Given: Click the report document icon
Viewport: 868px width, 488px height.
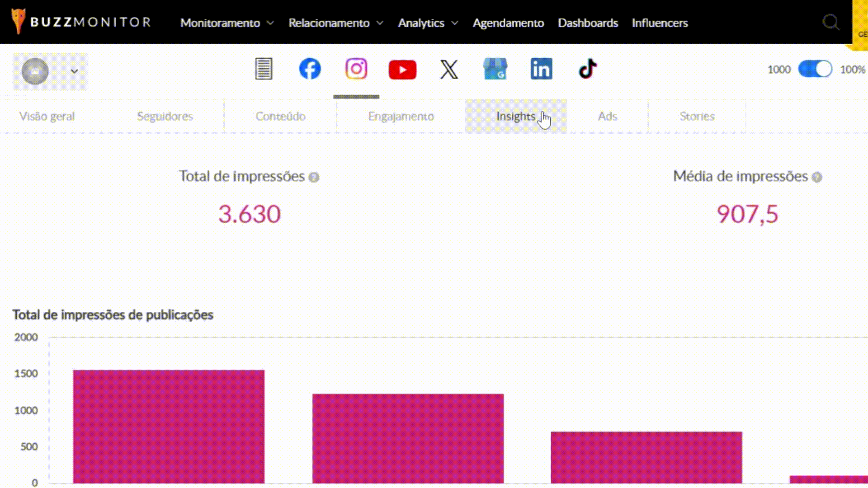Looking at the screenshot, I should pos(264,69).
